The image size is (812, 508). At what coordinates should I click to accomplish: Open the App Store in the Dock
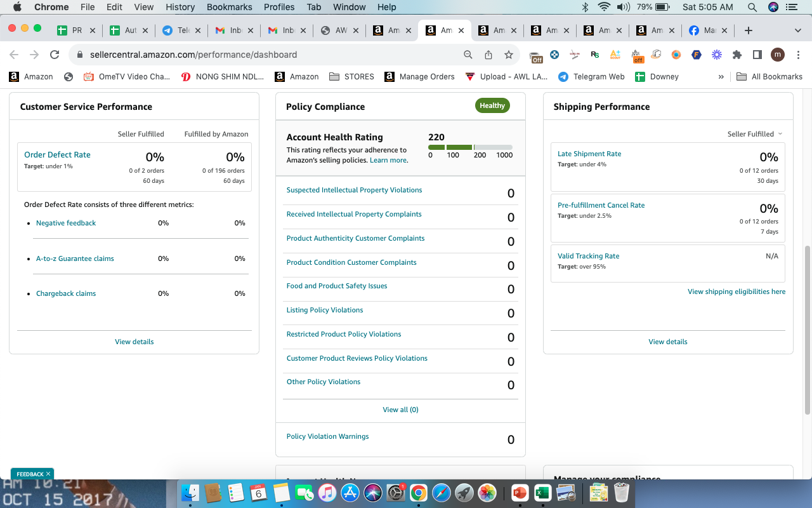[x=350, y=493]
